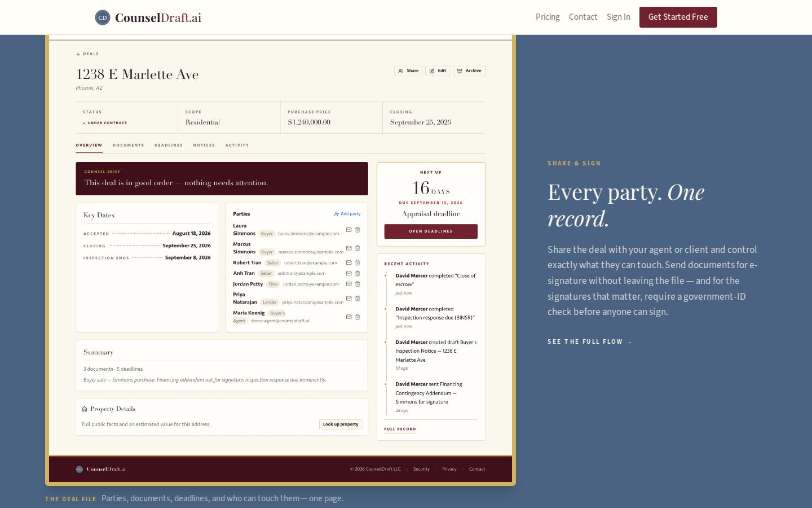Follow the See the Full Flow link
The height and width of the screenshot is (508, 812).
[x=590, y=342]
